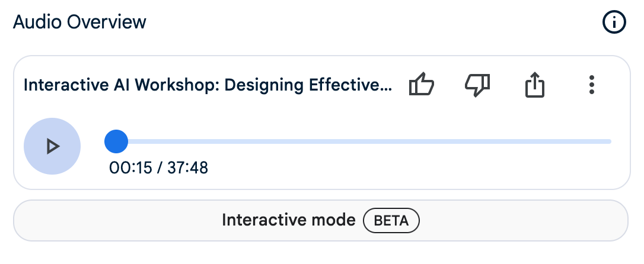Show details via the circled i icon
Viewport: 644px width, 264px height.
coord(614,22)
